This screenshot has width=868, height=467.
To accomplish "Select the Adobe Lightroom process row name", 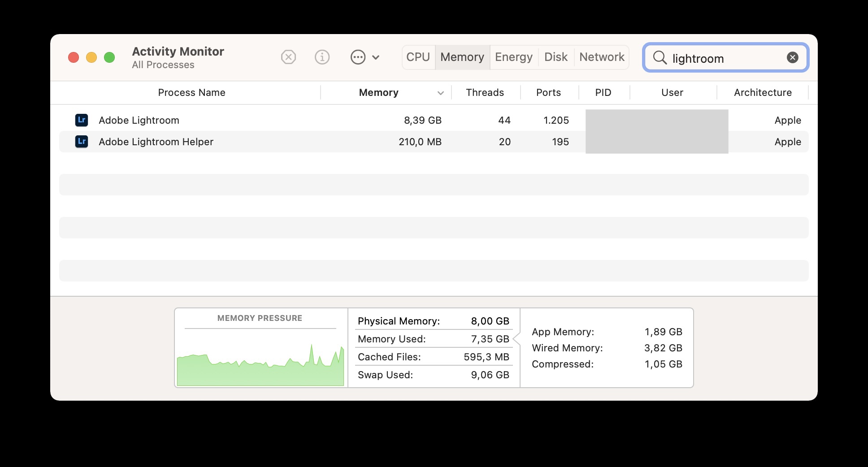I will click(x=139, y=120).
